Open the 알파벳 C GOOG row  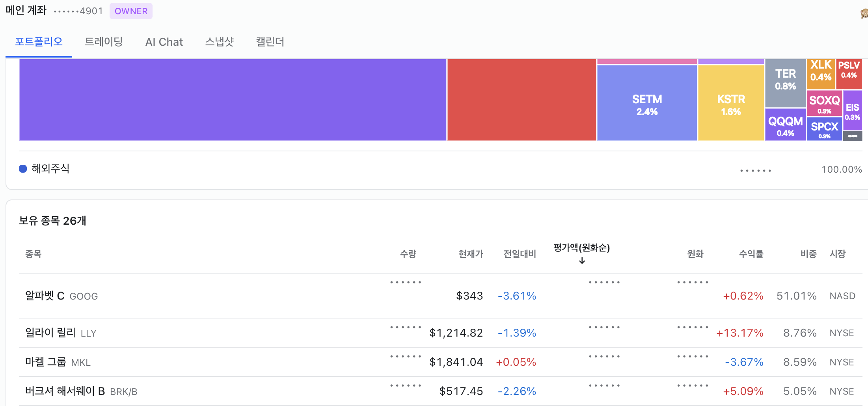tap(443, 296)
